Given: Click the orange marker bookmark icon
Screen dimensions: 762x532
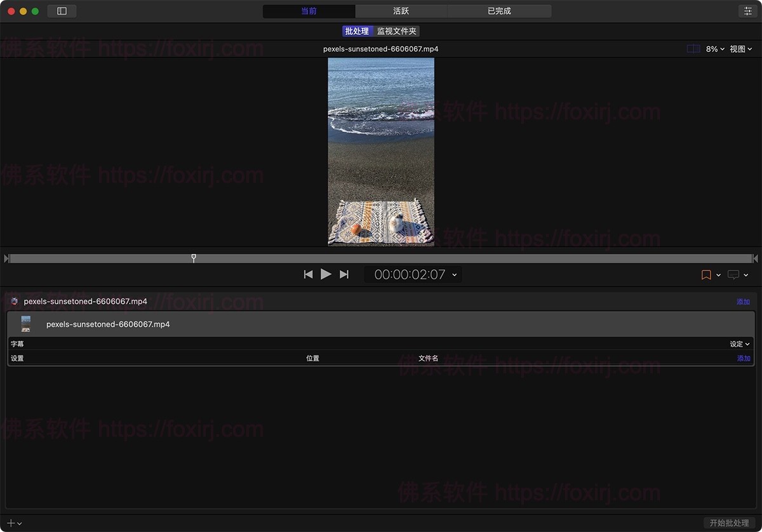Looking at the screenshot, I should pos(705,275).
